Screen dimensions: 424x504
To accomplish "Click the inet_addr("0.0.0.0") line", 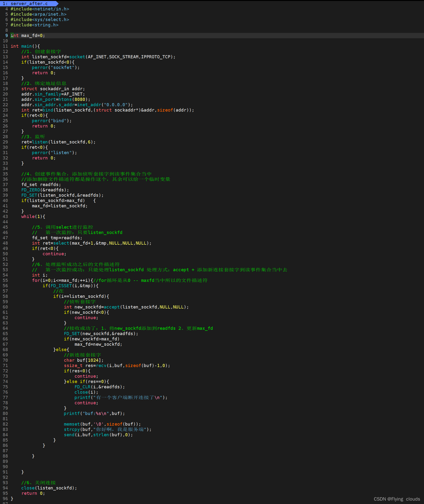I will [x=77, y=105].
